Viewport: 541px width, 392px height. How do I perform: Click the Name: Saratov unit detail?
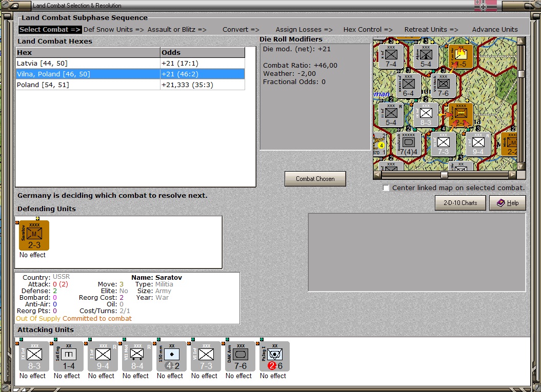156,278
